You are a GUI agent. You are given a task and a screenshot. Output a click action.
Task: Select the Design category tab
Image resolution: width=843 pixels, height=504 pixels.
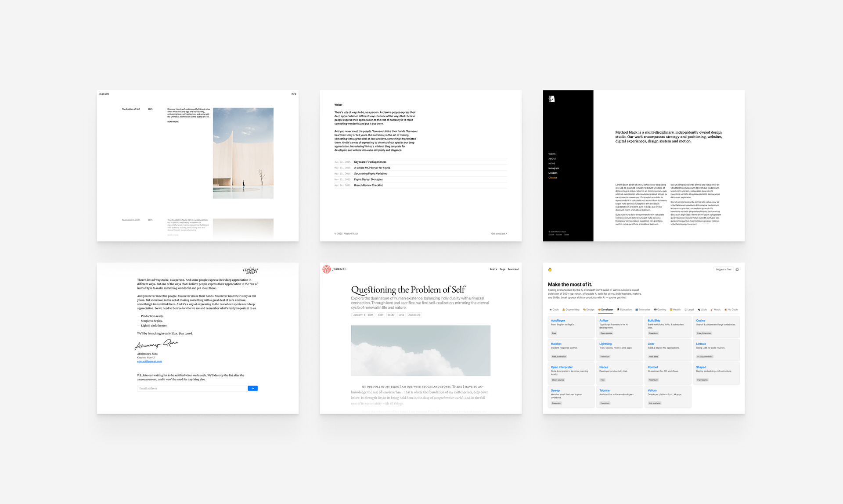tap(589, 310)
